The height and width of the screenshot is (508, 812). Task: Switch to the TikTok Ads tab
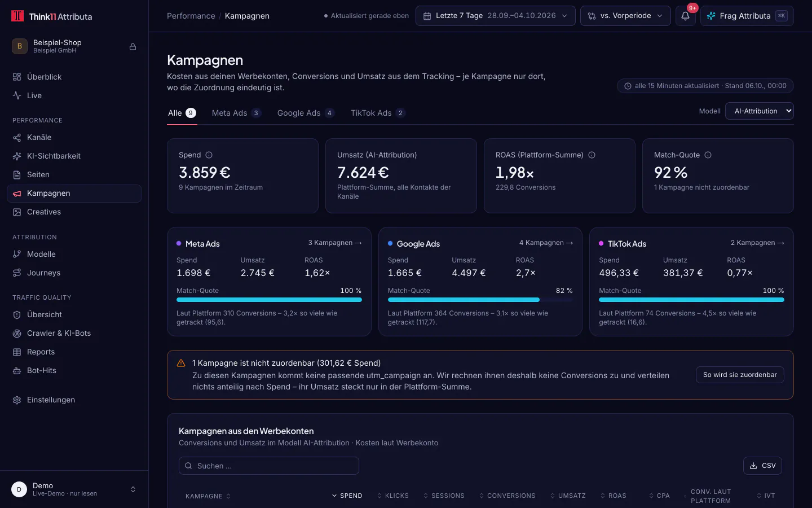click(378, 113)
